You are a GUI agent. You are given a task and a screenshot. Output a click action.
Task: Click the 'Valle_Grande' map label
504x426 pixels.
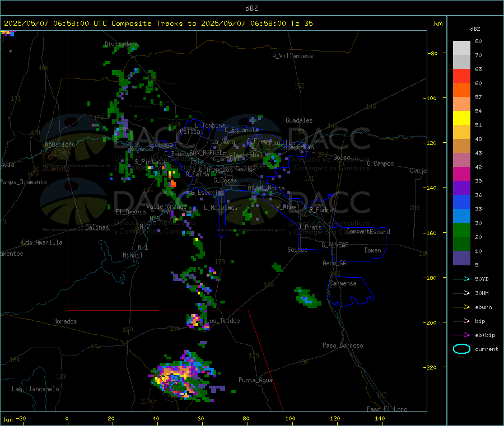pyautogui.click(x=166, y=206)
